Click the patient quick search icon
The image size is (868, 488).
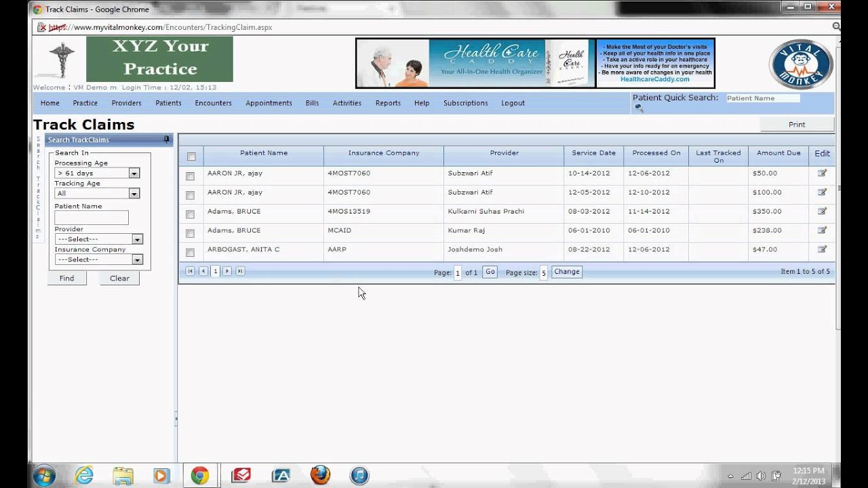pos(638,108)
